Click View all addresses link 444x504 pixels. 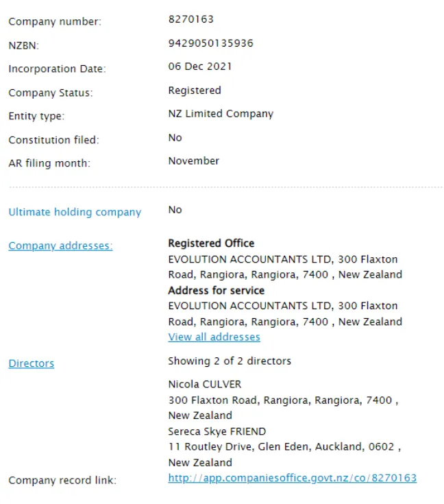coord(214,337)
